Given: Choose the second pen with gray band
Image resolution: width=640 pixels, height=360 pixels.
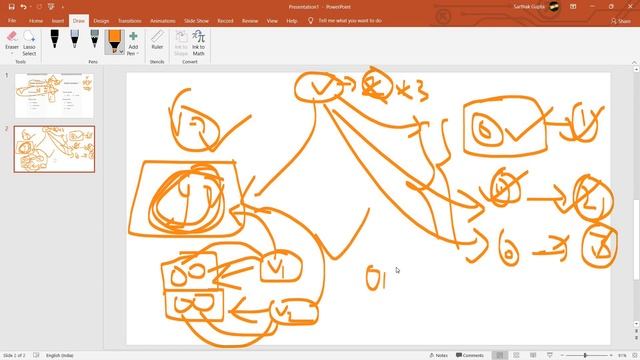Looking at the screenshot, I should pos(74,39).
